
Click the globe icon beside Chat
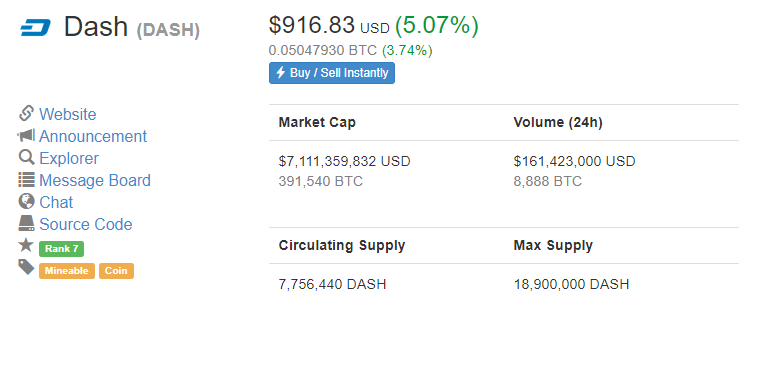pyautogui.click(x=26, y=201)
